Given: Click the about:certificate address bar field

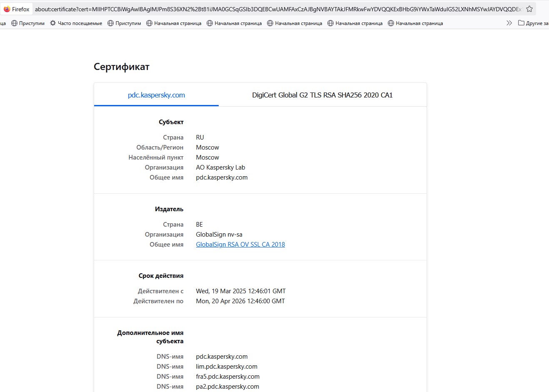Looking at the screenshot, I should click(x=275, y=9).
